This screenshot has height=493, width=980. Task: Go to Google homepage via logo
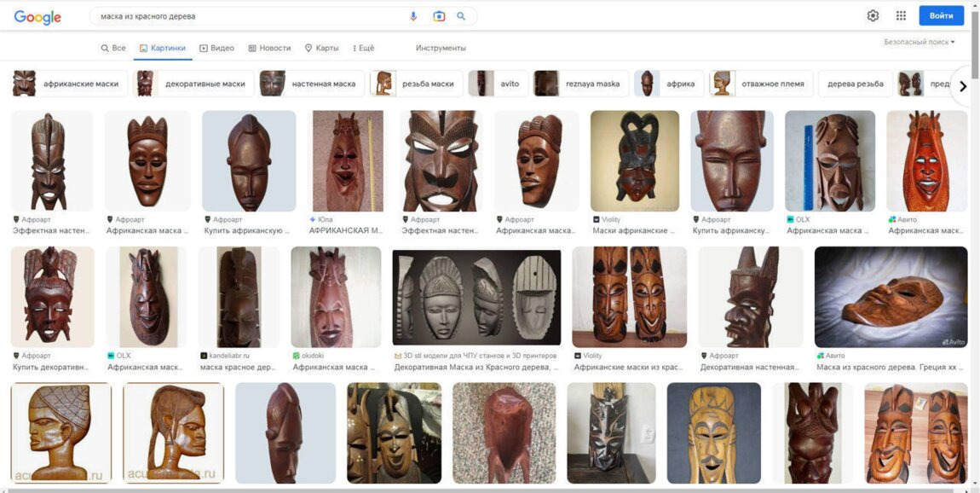[x=37, y=17]
